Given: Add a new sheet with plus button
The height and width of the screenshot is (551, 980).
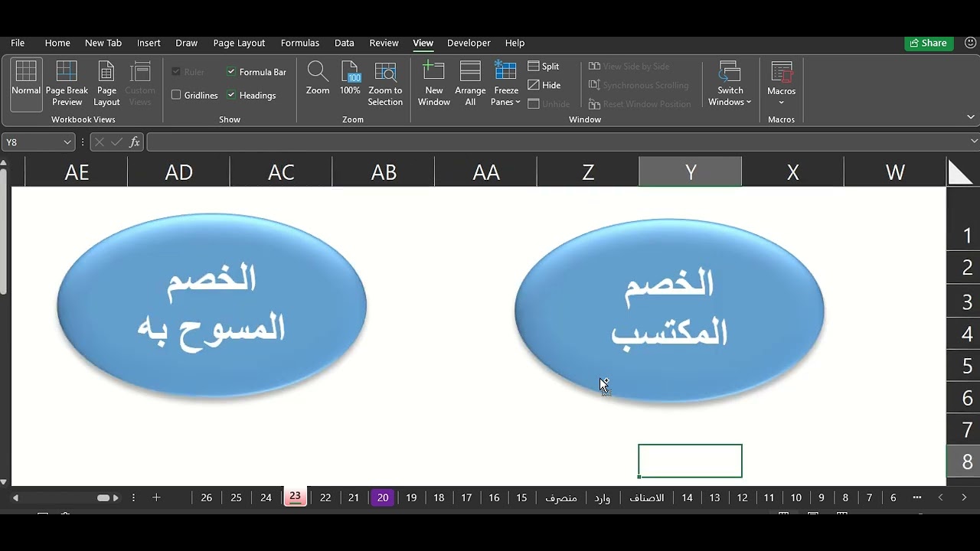Looking at the screenshot, I should tap(156, 497).
